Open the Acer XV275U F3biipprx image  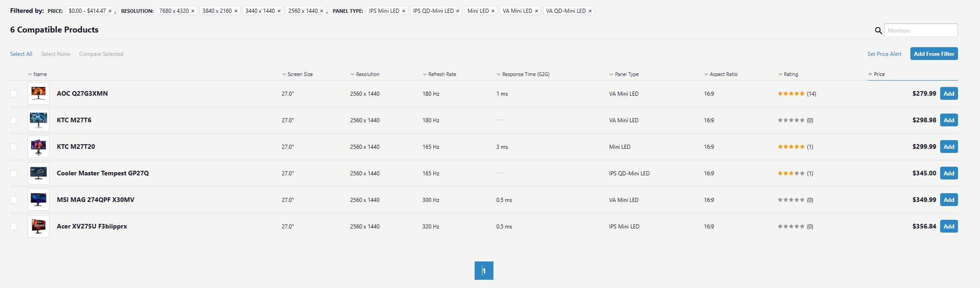pyautogui.click(x=38, y=226)
